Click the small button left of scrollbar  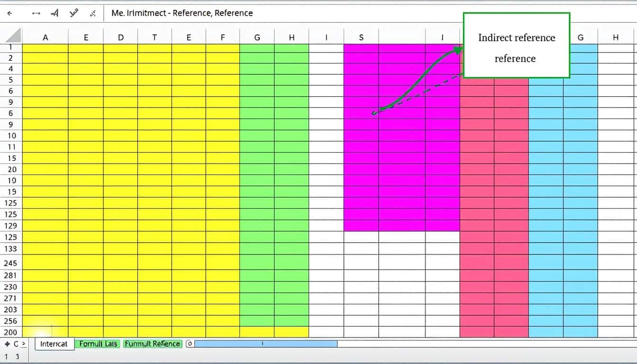tap(189, 344)
